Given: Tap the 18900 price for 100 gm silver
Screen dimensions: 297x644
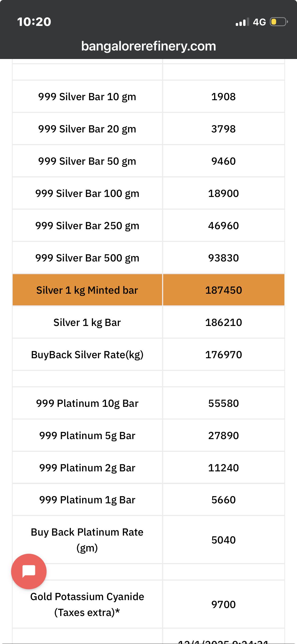Looking at the screenshot, I should 223,194.
